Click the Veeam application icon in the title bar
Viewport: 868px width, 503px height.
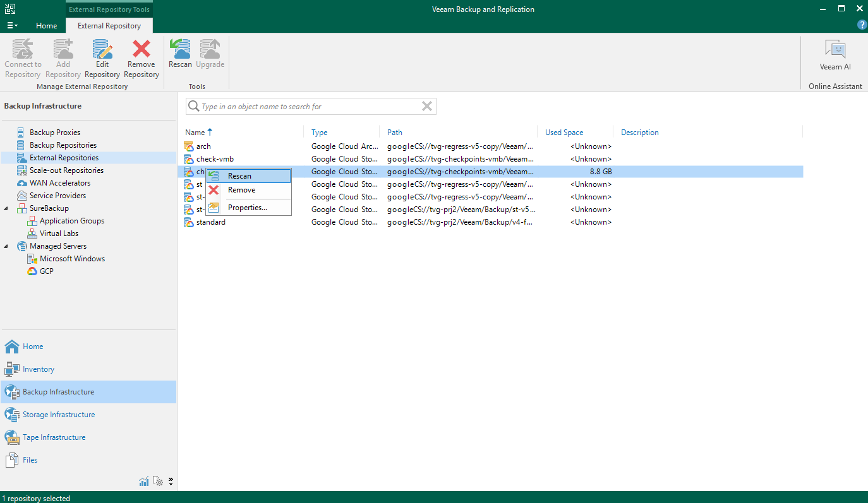click(10, 9)
